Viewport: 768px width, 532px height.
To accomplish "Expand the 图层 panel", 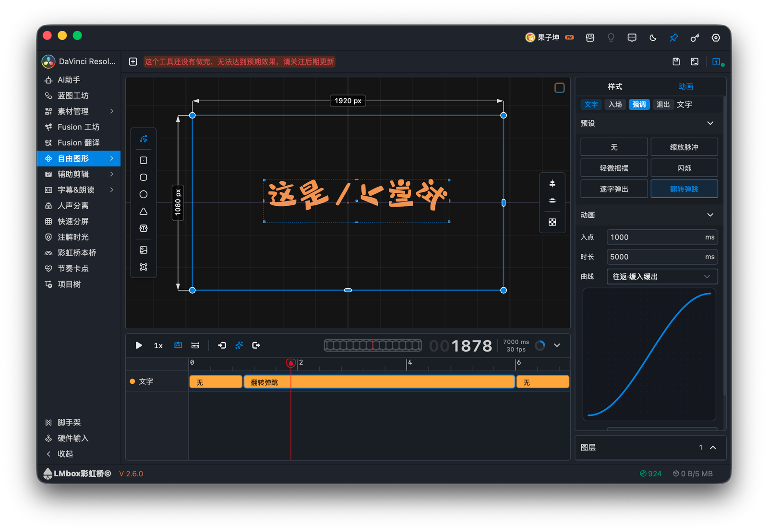I will [713, 448].
